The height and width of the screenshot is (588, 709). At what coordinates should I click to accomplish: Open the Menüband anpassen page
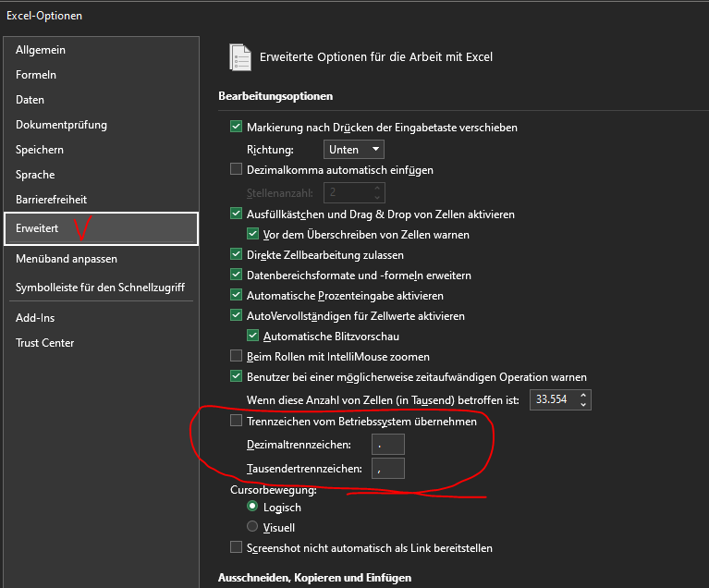click(x=67, y=259)
